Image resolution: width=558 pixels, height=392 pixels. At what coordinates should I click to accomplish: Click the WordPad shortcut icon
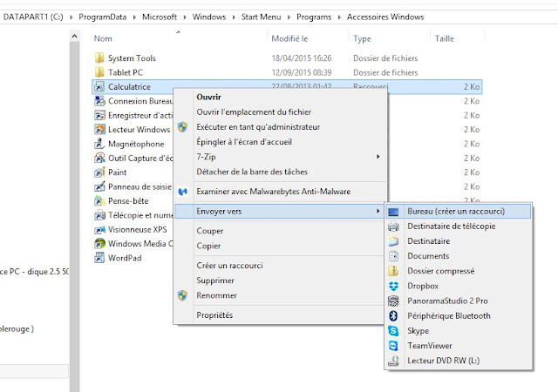[99, 258]
